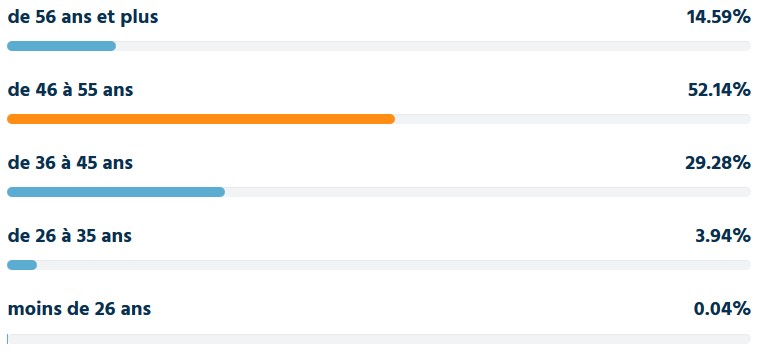765x361 pixels.
Task: Click the 29.28% percentage value
Action: click(718, 162)
